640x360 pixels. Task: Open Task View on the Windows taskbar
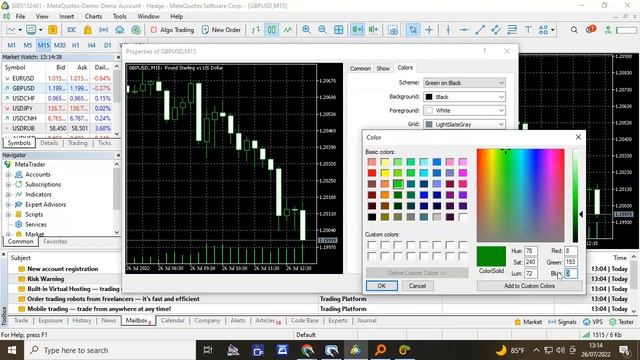208,350
